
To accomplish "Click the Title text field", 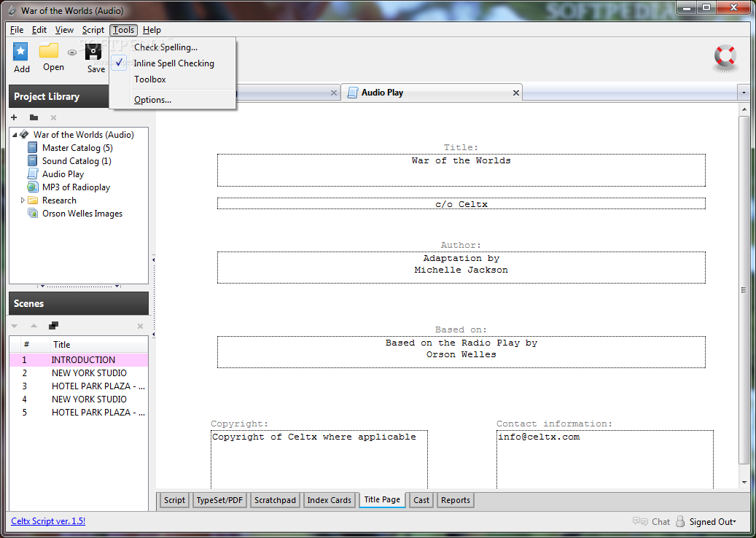I will [461, 170].
